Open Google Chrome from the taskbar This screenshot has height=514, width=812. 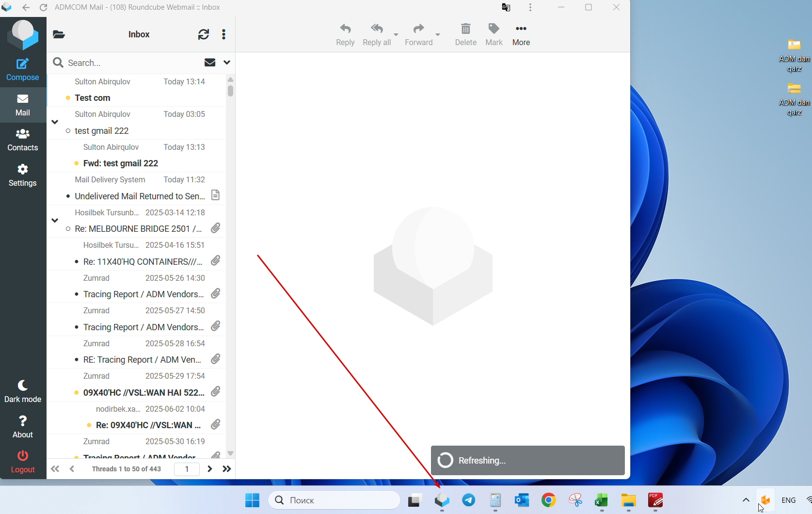tap(549, 500)
